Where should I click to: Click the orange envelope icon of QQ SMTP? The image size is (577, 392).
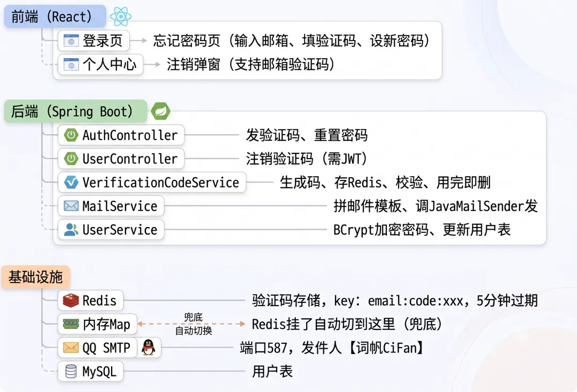[x=71, y=347]
